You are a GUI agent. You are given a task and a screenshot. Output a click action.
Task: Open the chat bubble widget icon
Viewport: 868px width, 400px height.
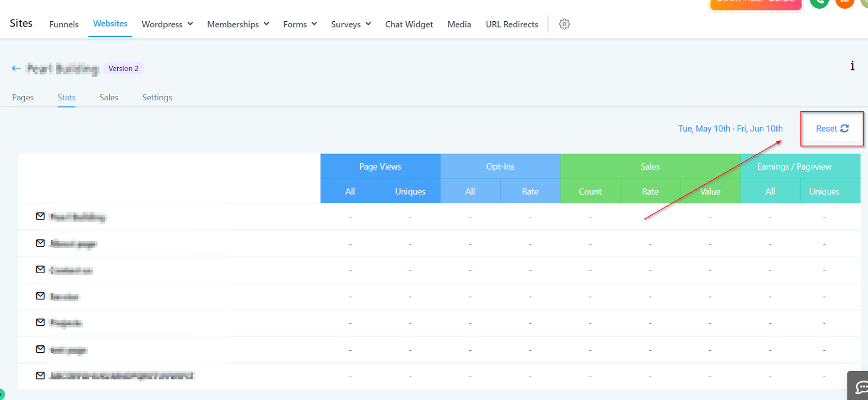[x=861, y=387]
